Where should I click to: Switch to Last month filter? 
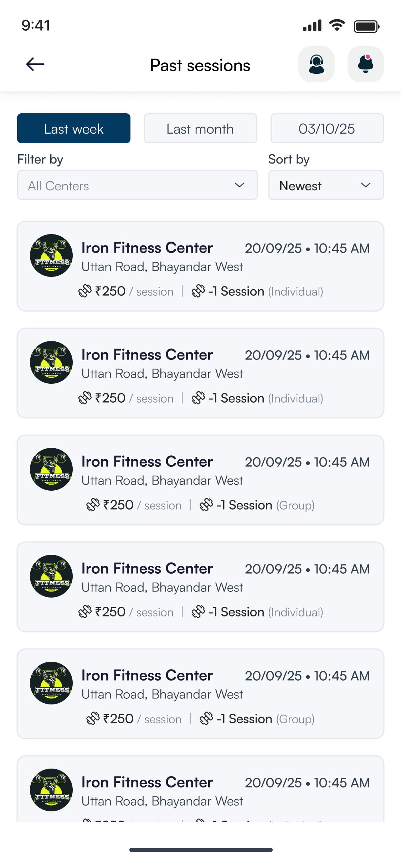pyautogui.click(x=200, y=128)
